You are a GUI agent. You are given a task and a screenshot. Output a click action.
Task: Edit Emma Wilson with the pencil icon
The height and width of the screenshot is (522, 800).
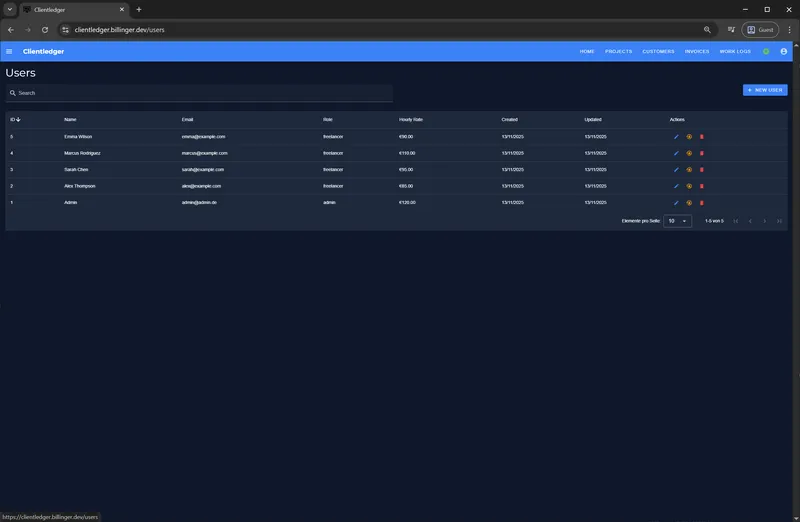676,137
